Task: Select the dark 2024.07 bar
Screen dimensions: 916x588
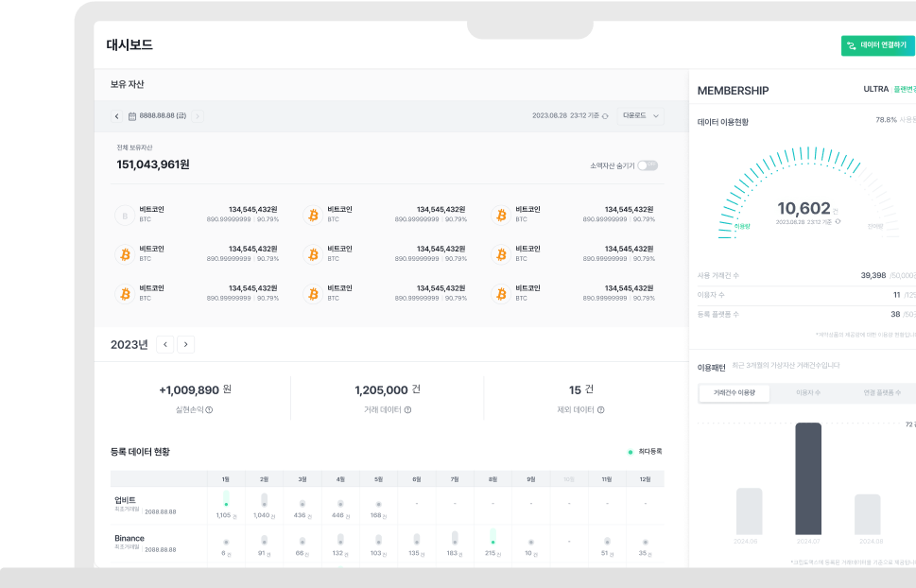Action: [x=808, y=478]
